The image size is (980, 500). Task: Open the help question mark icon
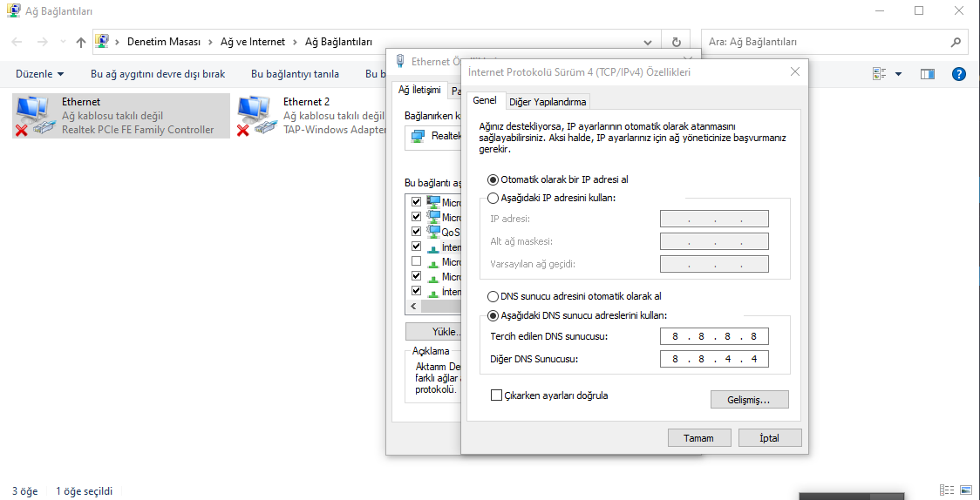tap(959, 74)
